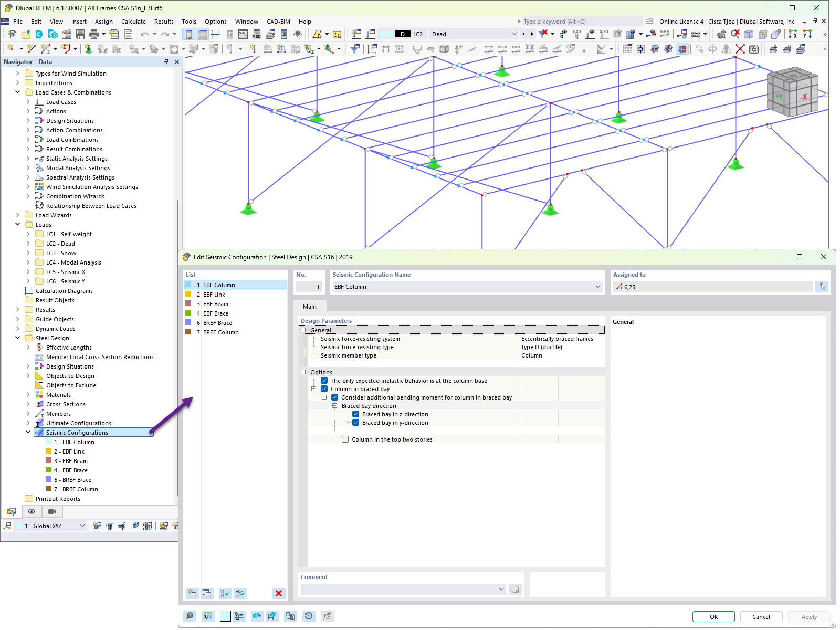Collapse the Load Cases & Combinations tree node
This screenshot has width=840, height=630.
click(18, 92)
